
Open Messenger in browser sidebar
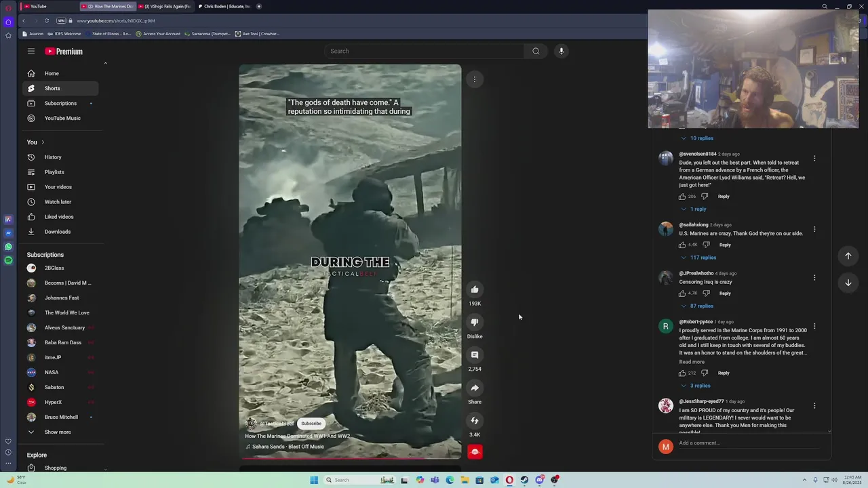[x=8, y=233]
